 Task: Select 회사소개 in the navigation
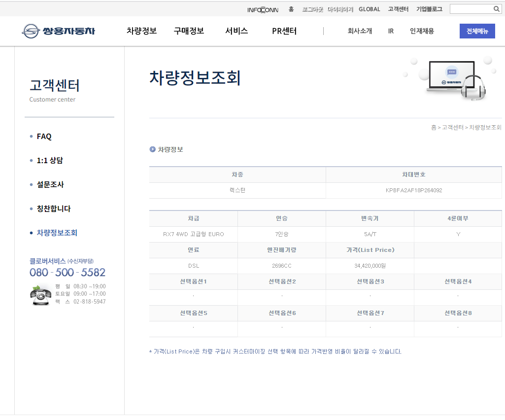(x=360, y=31)
